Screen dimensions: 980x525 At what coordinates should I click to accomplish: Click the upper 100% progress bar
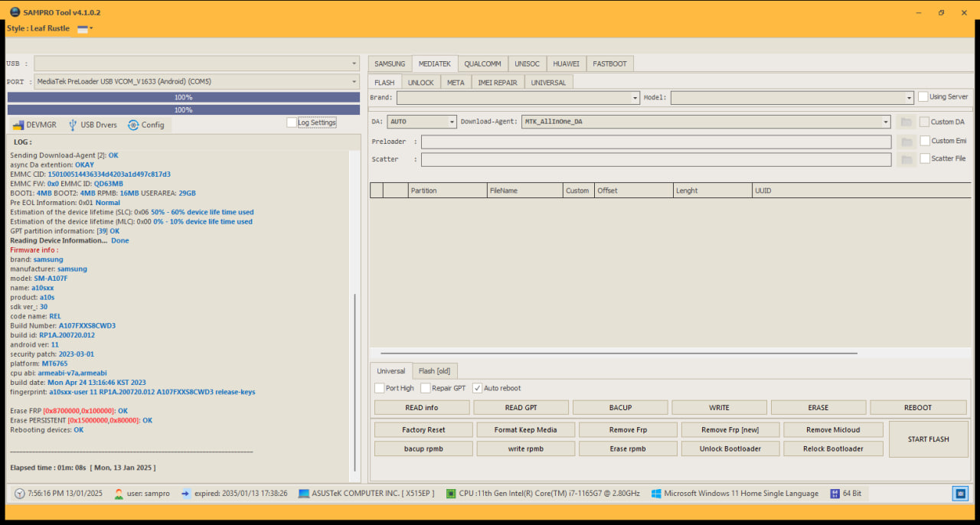pyautogui.click(x=184, y=97)
